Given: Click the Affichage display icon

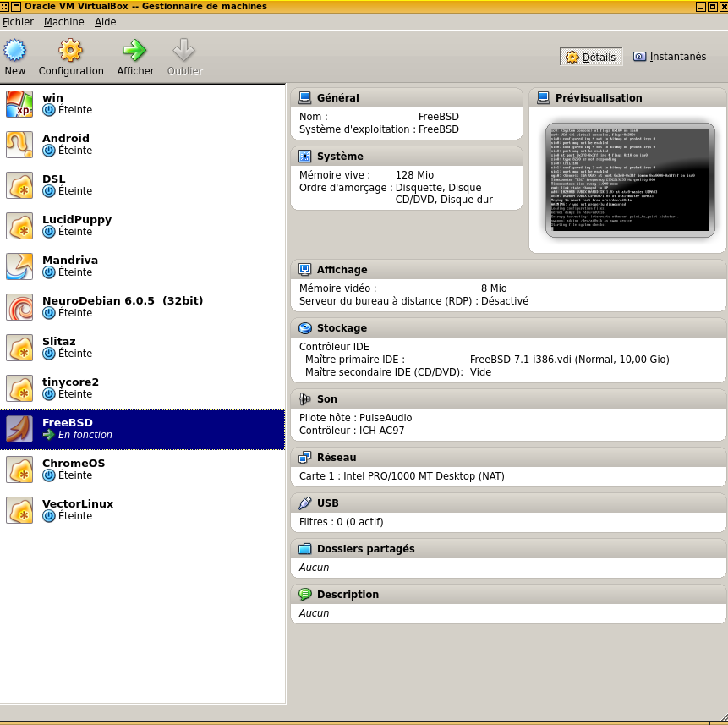Looking at the screenshot, I should [305, 269].
